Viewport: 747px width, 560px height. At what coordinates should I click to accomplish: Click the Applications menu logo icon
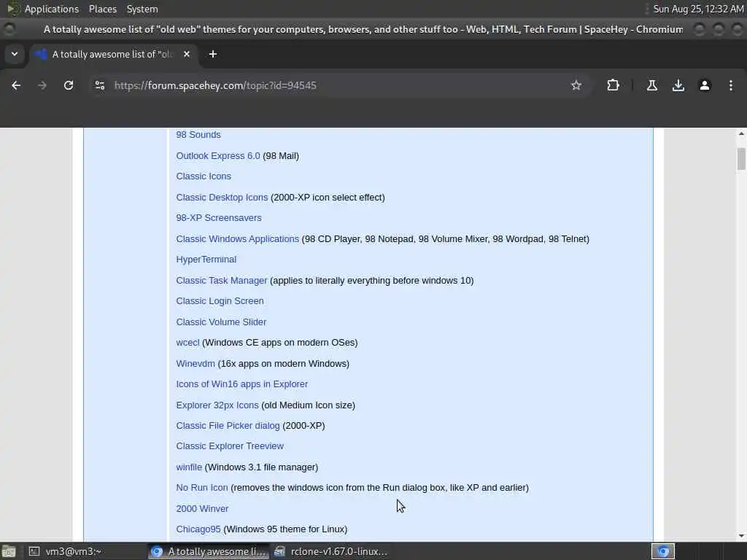coord(13,9)
